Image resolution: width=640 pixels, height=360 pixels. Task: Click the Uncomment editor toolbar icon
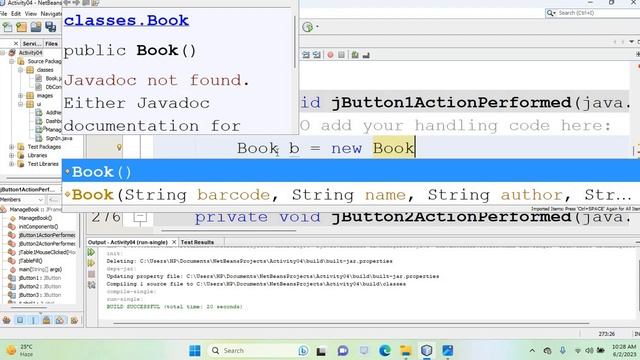(x=366, y=55)
